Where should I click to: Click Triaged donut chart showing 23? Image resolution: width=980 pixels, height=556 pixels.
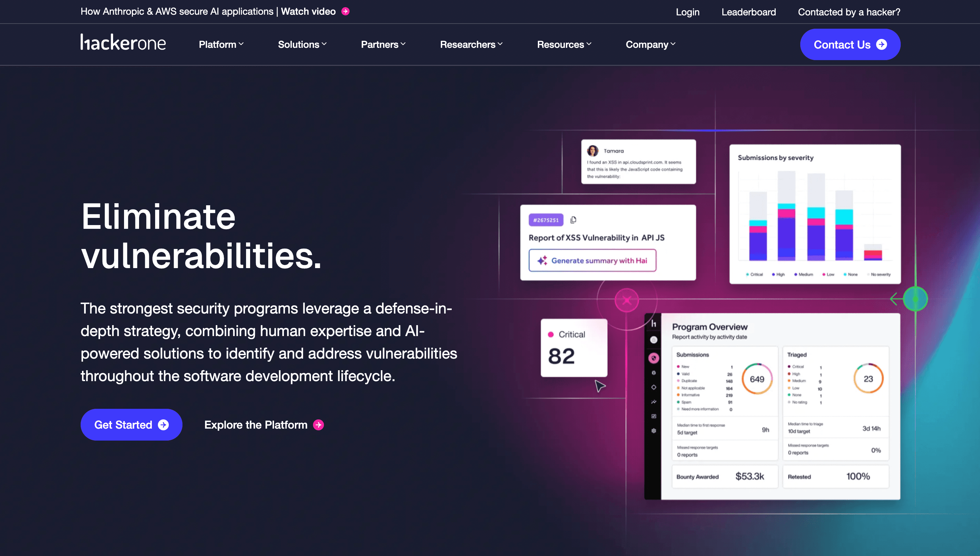click(868, 379)
